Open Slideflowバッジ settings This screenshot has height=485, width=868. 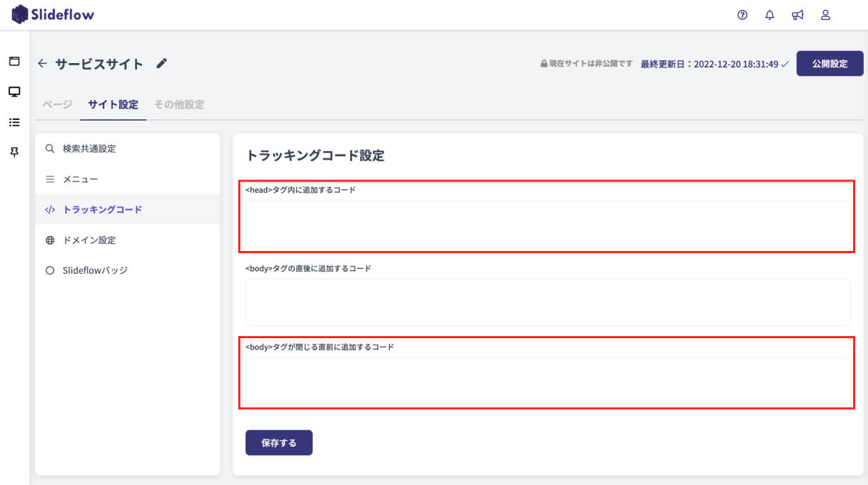click(95, 270)
